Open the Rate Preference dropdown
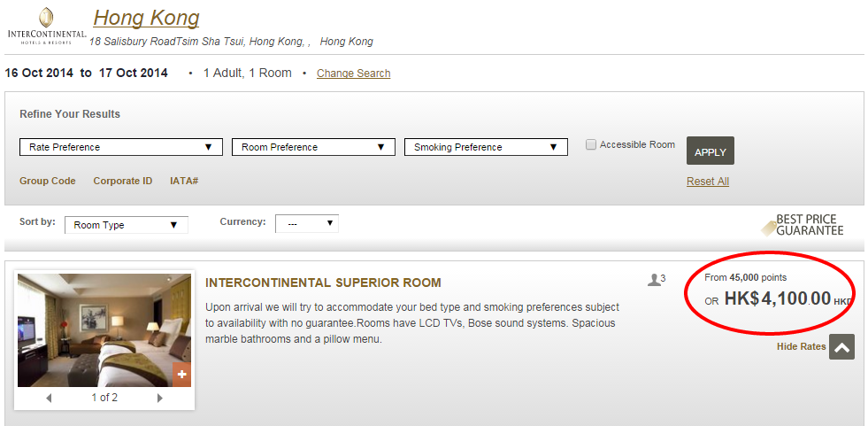The image size is (868, 426). [121, 147]
